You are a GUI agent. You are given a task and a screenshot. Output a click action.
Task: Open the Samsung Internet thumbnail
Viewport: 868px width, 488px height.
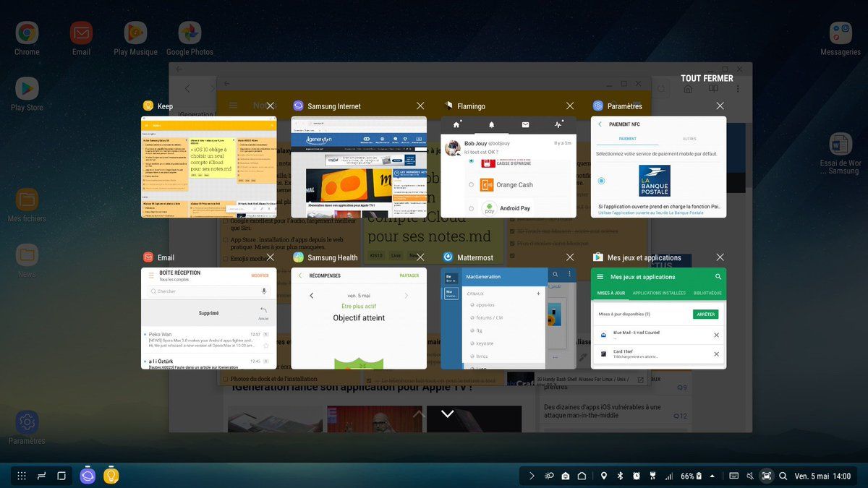pos(359,167)
